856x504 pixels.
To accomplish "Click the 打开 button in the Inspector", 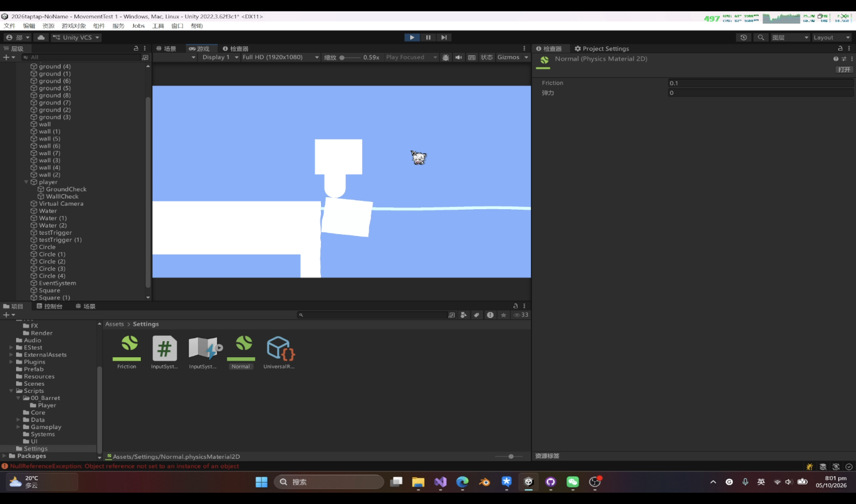I will click(x=844, y=70).
